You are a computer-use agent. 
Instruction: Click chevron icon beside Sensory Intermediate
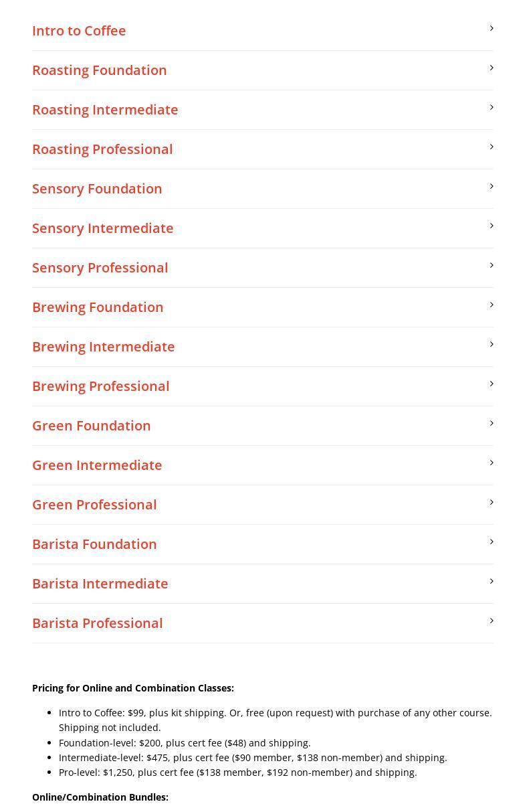tap(491, 226)
